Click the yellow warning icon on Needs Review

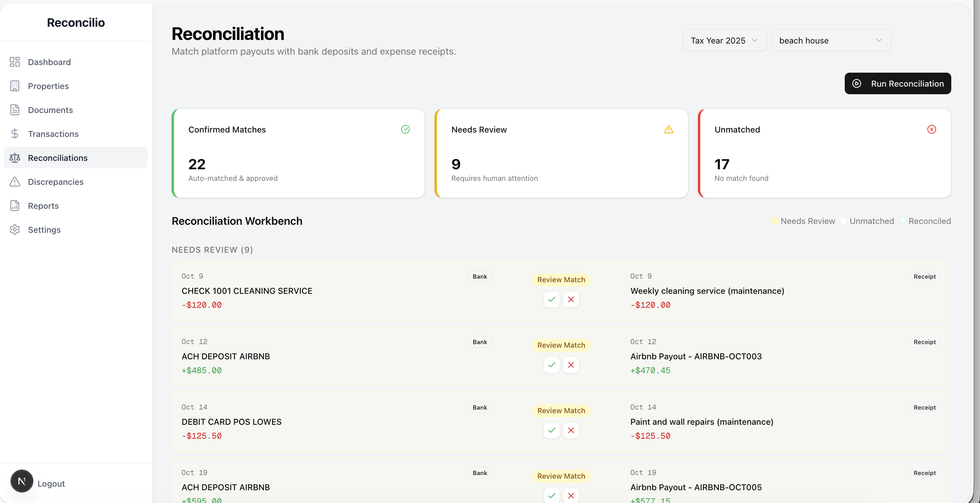pyautogui.click(x=669, y=129)
